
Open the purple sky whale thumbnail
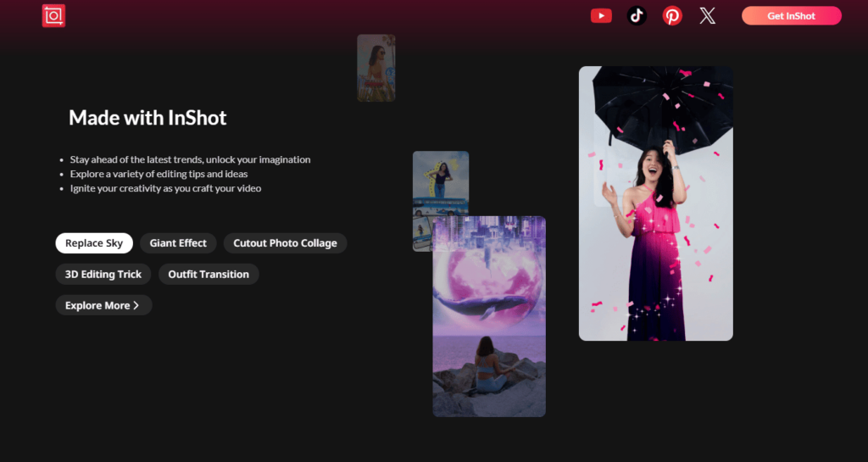tap(489, 316)
